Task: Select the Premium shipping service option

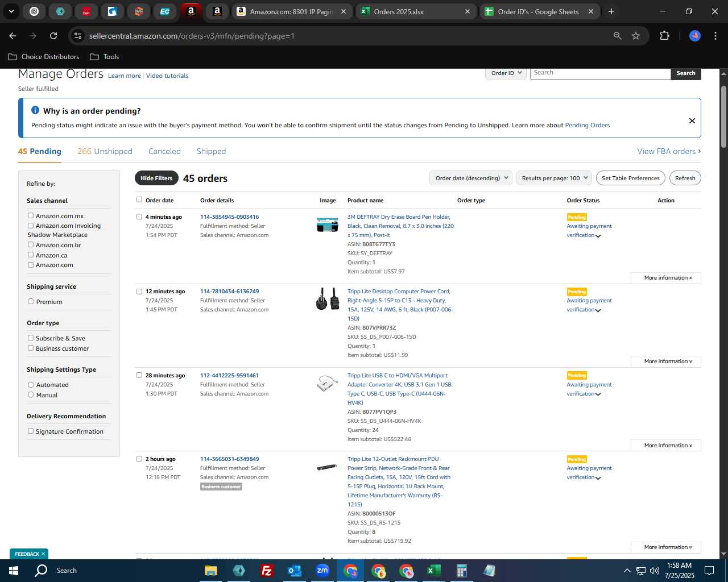Action: (x=31, y=301)
